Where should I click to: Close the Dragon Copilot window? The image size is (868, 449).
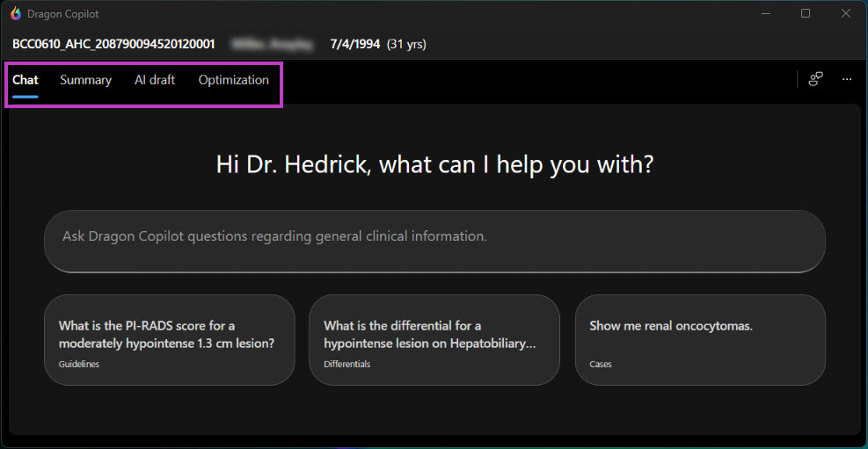(x=845, y=13)
